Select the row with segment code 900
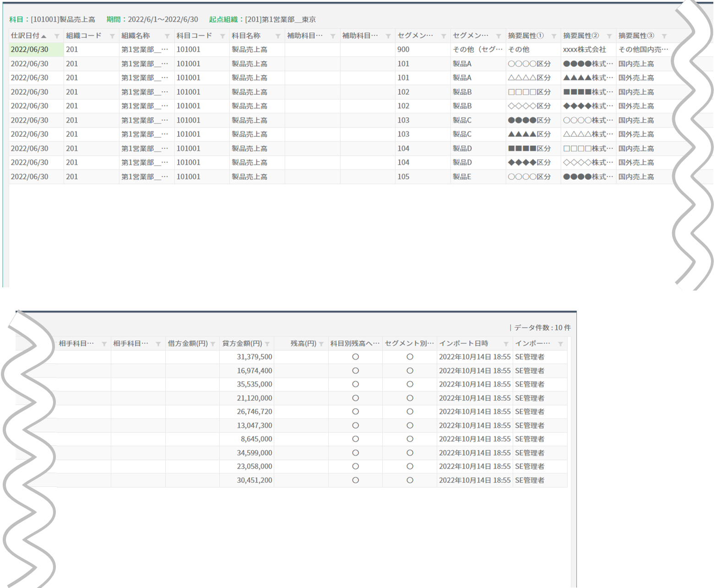The height and width of the screenshot is (588, 717). pyautogui.click(x=403, y=49)
